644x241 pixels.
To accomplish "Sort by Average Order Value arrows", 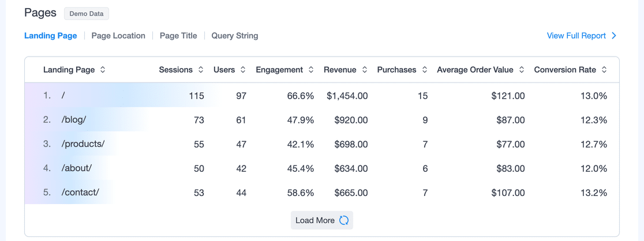I will 522,70.
